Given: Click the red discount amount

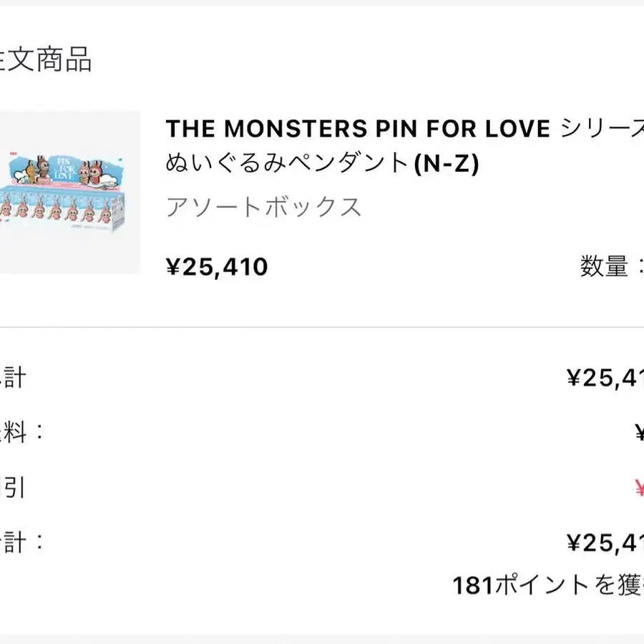Looking at the screenshot, I should coord(639,489).
